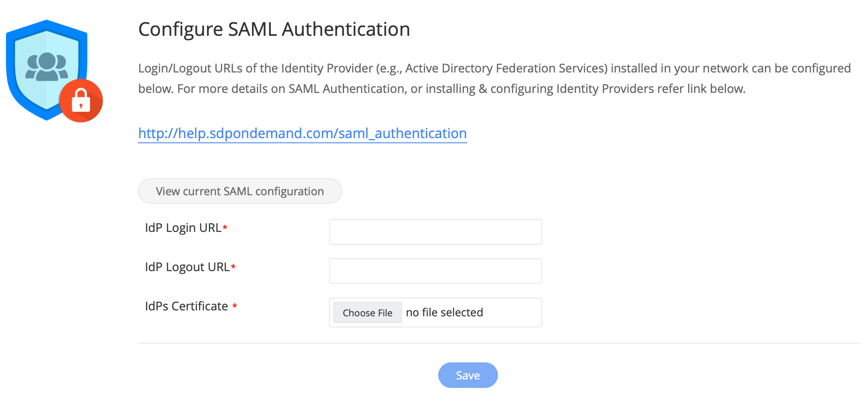Click the IdP Logout URL label
This screenshot has width=868, height=405.
coord(187,267)
